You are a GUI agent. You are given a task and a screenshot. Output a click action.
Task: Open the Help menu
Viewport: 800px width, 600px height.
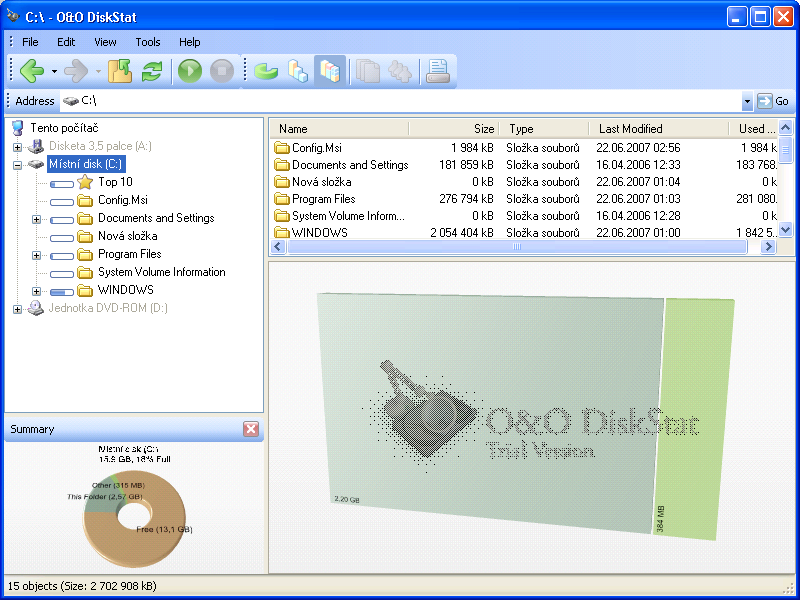coord(190,42)
